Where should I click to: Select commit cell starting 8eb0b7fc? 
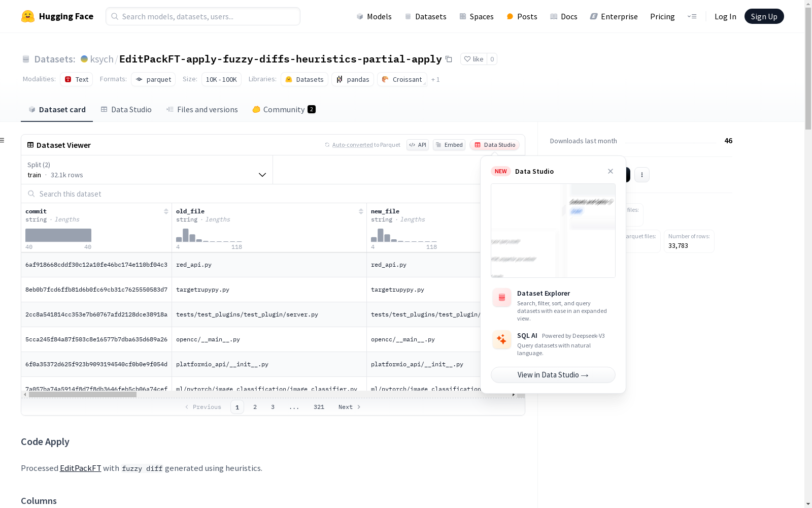coord(96,290)
